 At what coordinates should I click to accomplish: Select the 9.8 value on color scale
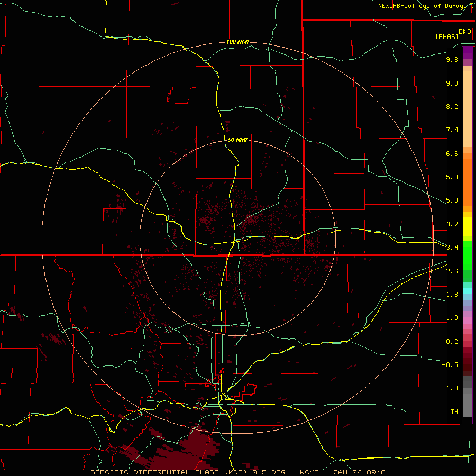452,59
